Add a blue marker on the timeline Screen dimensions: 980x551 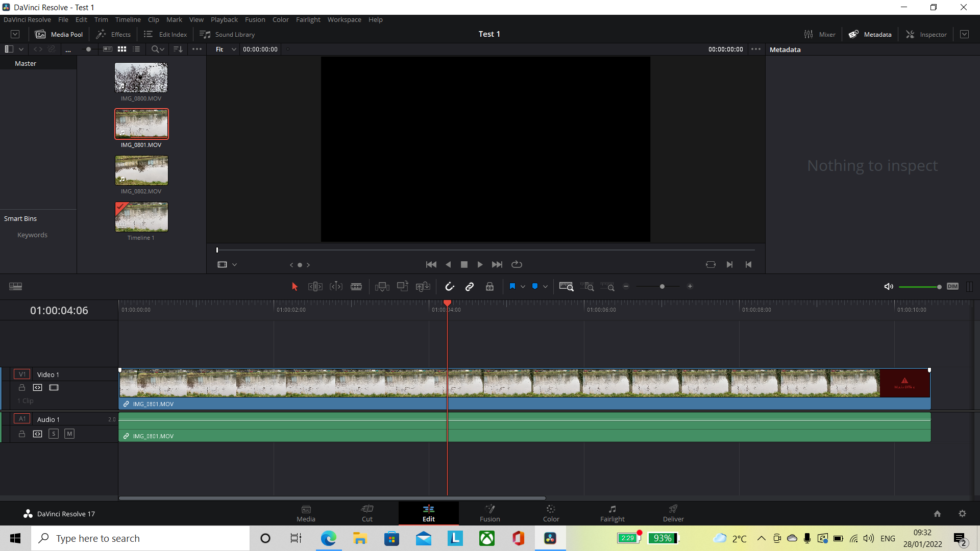(535, 287)
